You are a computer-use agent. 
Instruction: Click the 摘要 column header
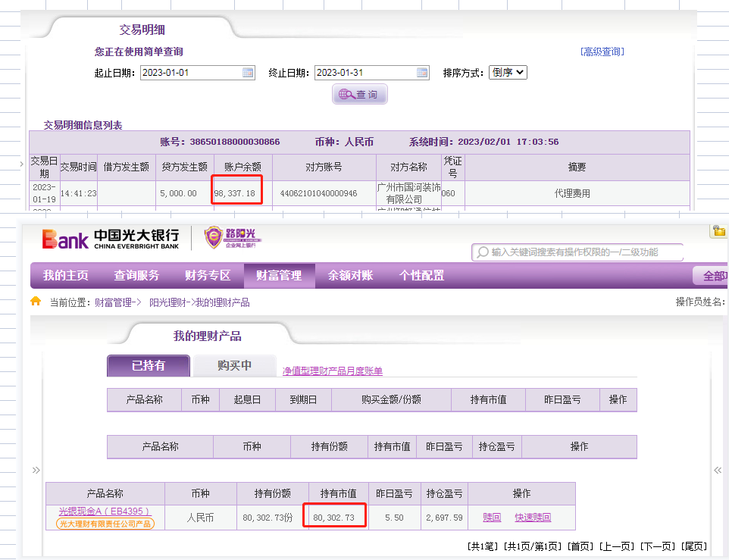pos(577,167)
